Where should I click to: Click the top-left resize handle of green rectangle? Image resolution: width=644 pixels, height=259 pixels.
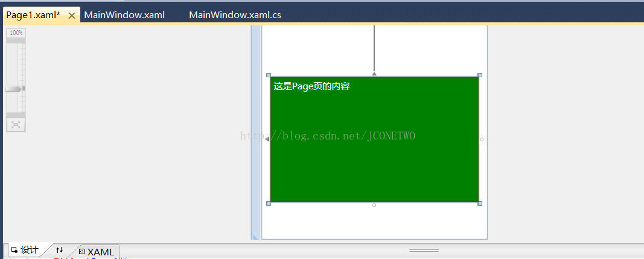[269, 75]
